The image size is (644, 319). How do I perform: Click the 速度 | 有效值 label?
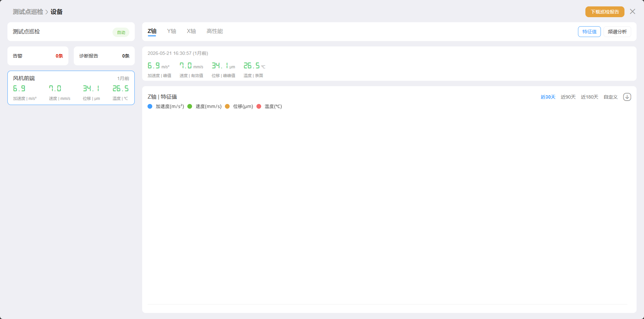(x=191, y=76)
